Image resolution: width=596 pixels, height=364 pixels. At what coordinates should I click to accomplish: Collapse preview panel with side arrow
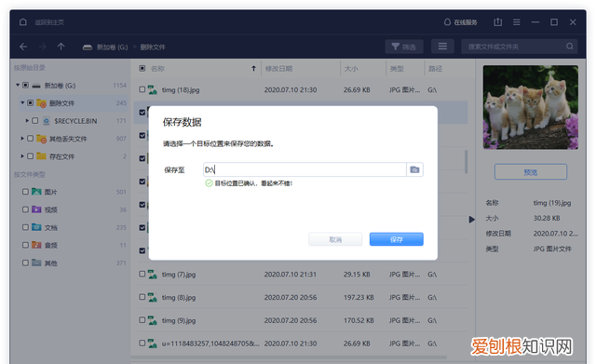[472, 219]
